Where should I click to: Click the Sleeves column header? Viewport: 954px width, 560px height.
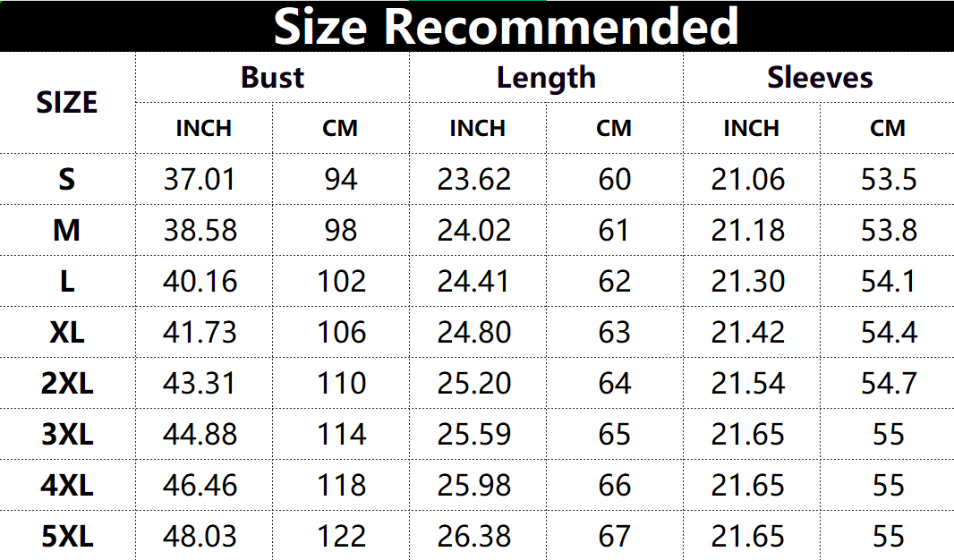pos(820,78)
